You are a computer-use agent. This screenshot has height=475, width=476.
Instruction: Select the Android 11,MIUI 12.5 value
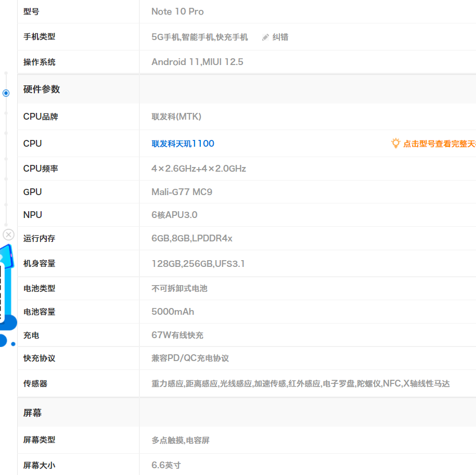[x=197, y=62]
